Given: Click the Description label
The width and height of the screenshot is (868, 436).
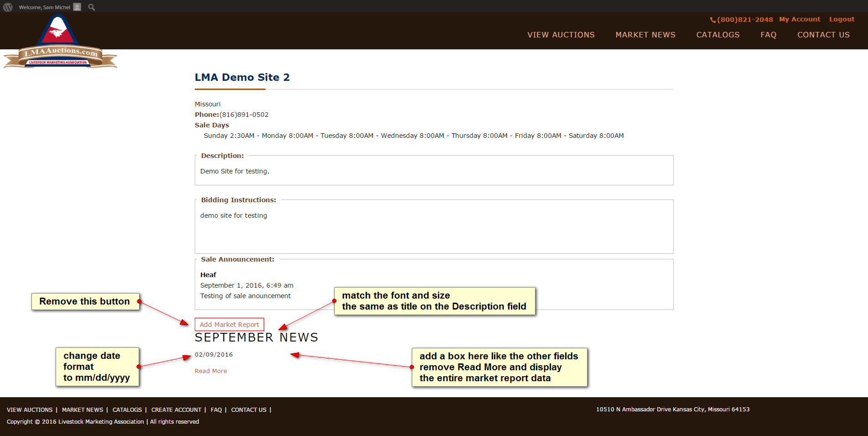Looking at the screenshot, I should tap(223, 156).
